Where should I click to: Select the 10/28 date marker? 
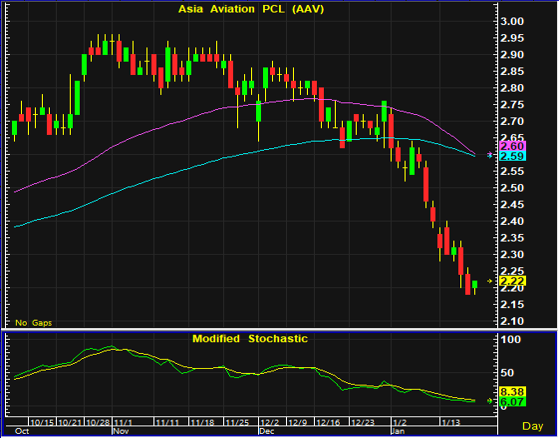pos(99,423)
